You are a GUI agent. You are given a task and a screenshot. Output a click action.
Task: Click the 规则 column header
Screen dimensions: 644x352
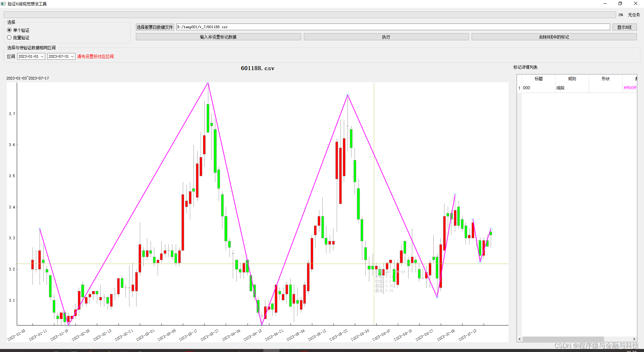coord(572,79)
